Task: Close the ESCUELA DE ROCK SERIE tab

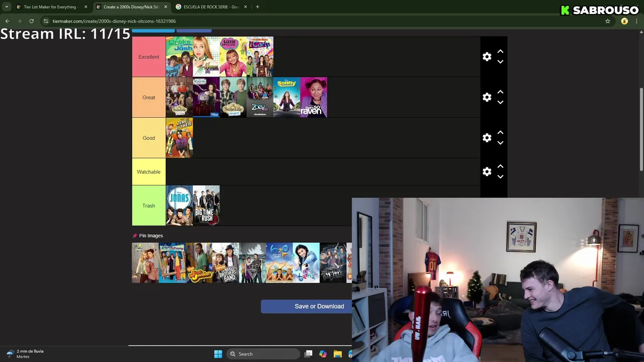Action: pyautogui.click(x=246, y=7)
